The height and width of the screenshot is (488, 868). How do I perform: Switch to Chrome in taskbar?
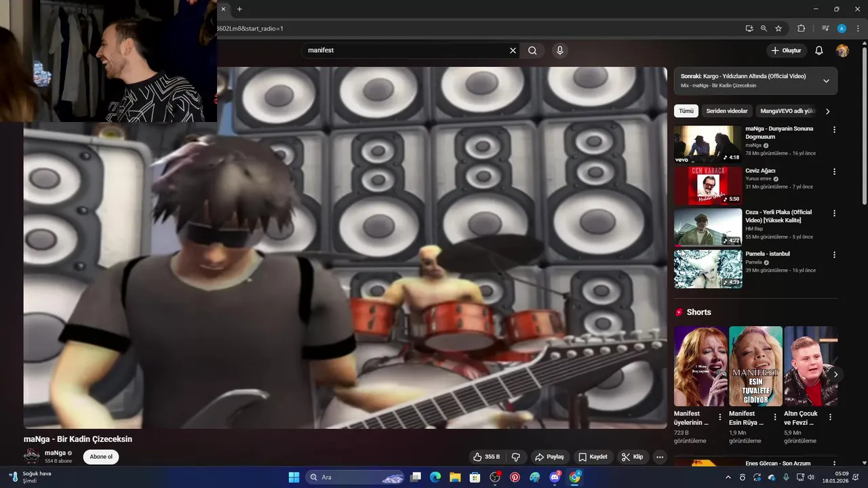574,477
